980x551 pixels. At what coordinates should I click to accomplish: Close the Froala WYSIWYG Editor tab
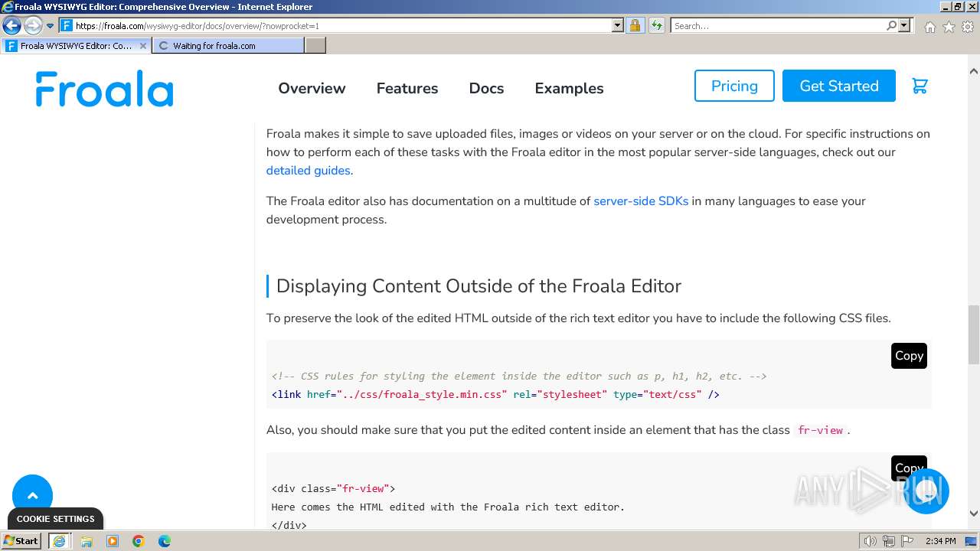[x=142, y=45]
